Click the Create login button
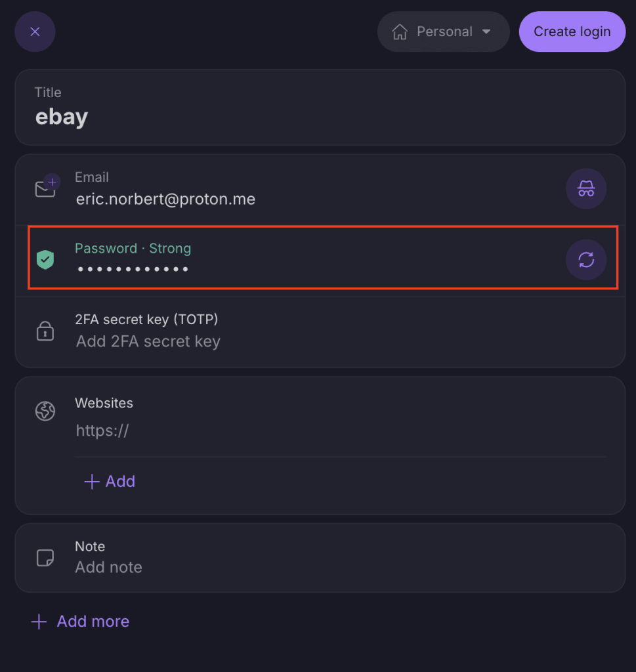This screenshot has height=672, width=636. click(572, 31)
